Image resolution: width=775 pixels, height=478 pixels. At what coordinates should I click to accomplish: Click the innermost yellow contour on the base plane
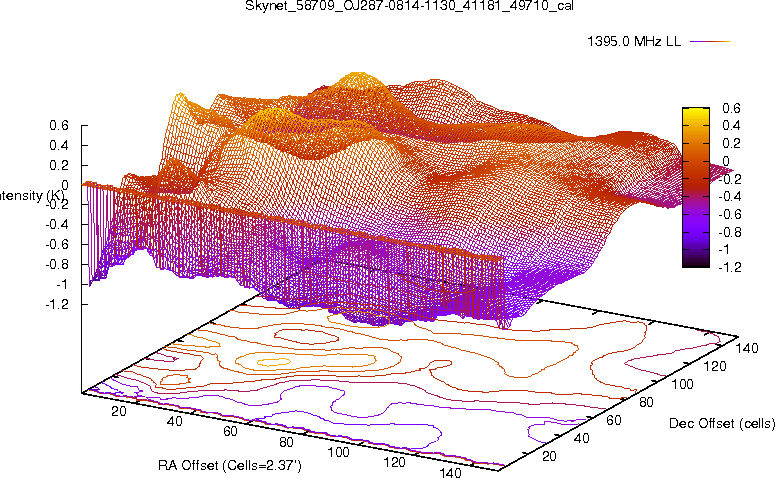(x=273, y=362)
